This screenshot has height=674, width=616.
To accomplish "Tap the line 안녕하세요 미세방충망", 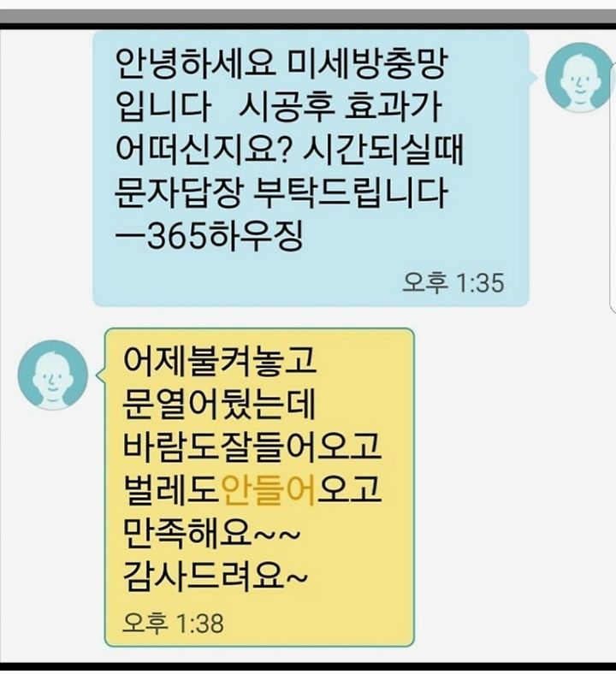I will (281, 64).
